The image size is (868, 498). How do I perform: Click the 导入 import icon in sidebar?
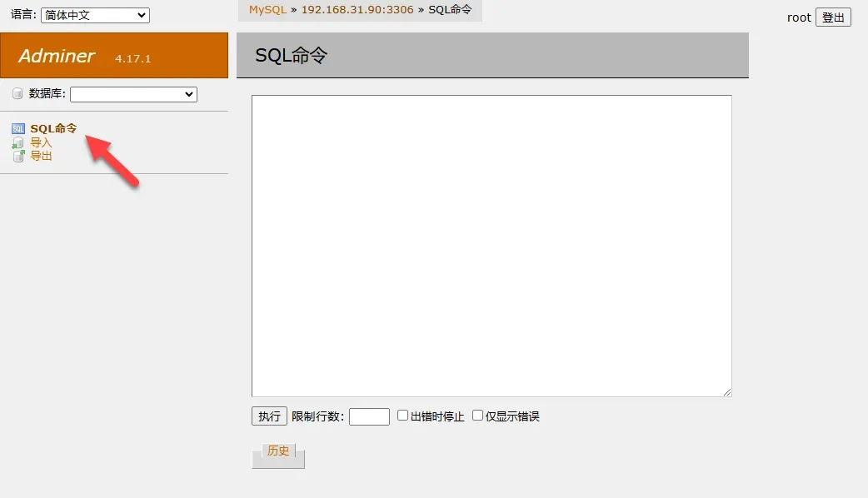[x=17, y=142]
